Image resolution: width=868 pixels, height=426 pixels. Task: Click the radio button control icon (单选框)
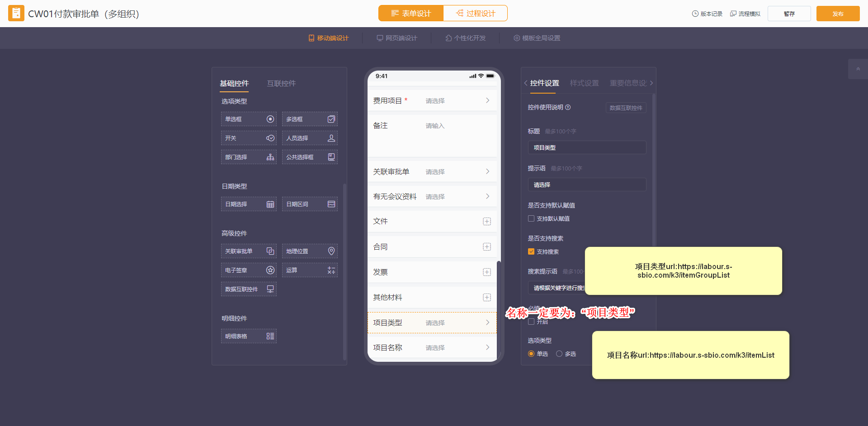(270, 119)
